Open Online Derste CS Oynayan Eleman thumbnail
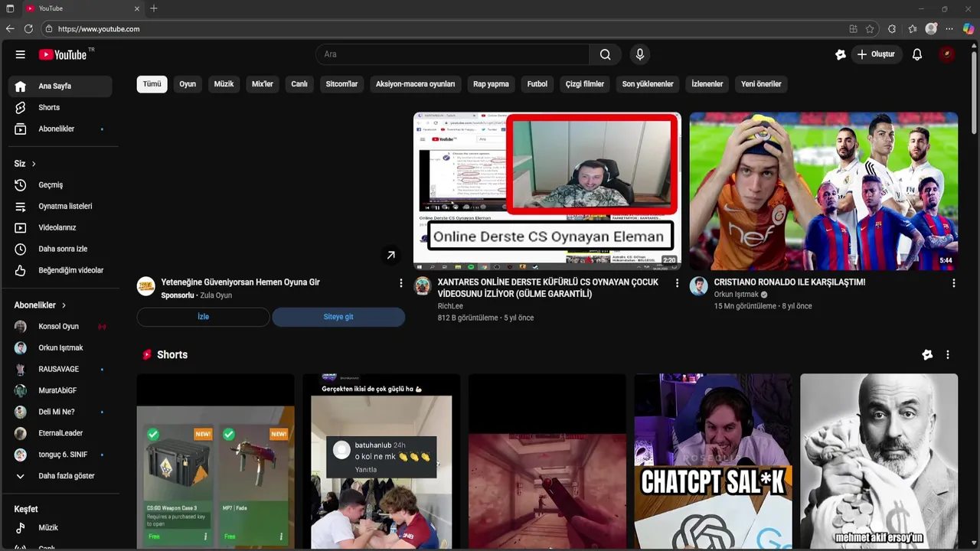The height and width of the screenshot is (551, 980). 547,191
